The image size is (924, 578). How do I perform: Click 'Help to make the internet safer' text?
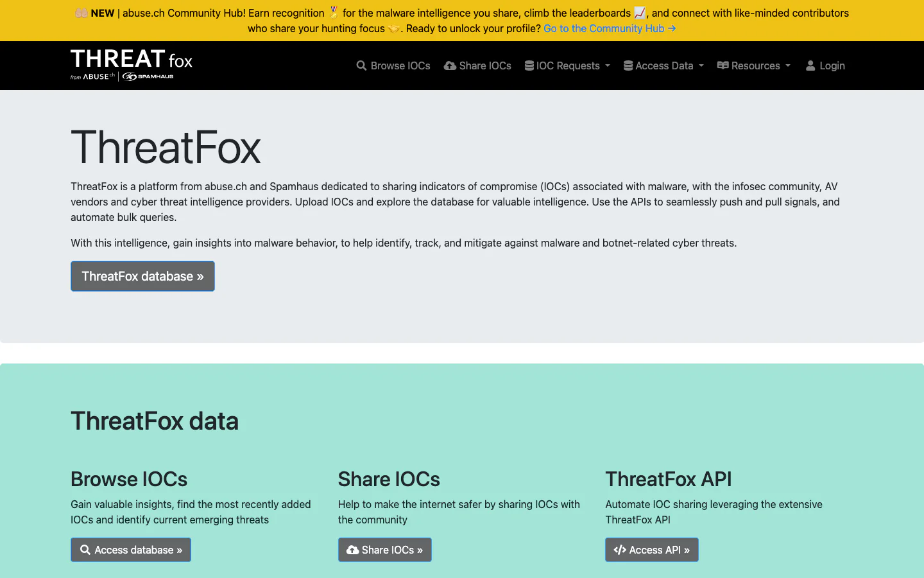tap(459, 512)
